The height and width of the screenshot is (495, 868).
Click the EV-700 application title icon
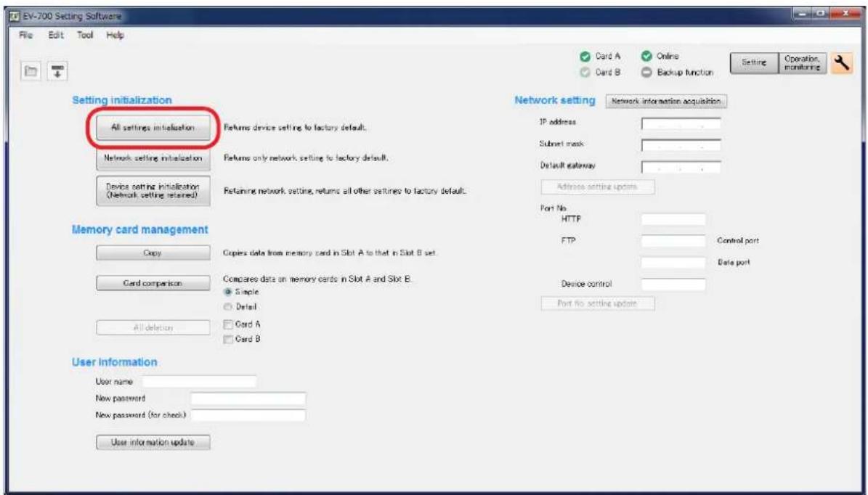pos(13,16)
